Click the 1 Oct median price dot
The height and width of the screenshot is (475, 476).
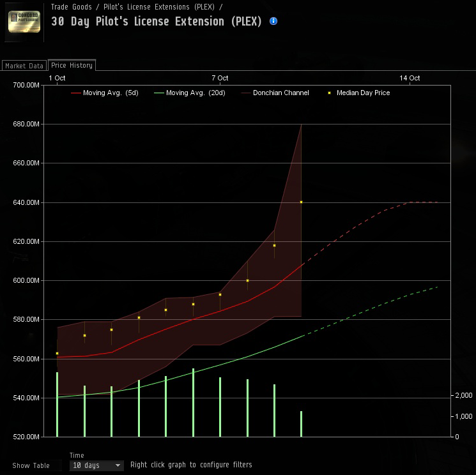pyautogui.click(x=57, y=353)
